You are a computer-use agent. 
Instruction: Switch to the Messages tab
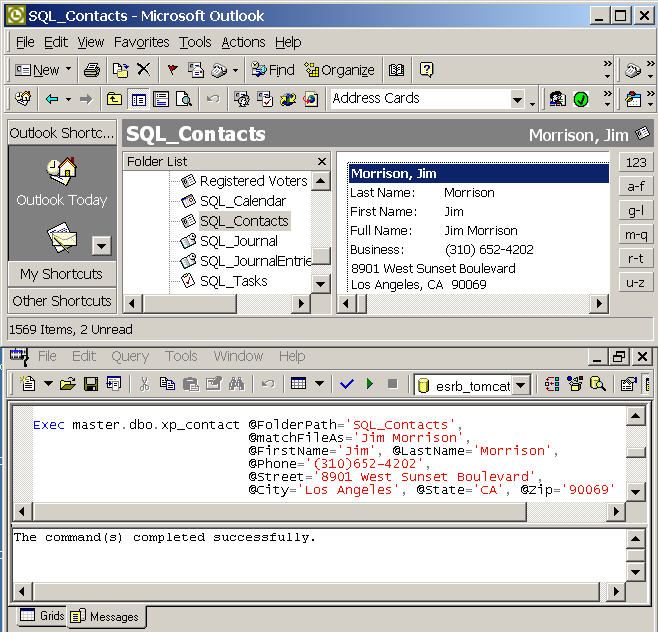coord(105,616)
